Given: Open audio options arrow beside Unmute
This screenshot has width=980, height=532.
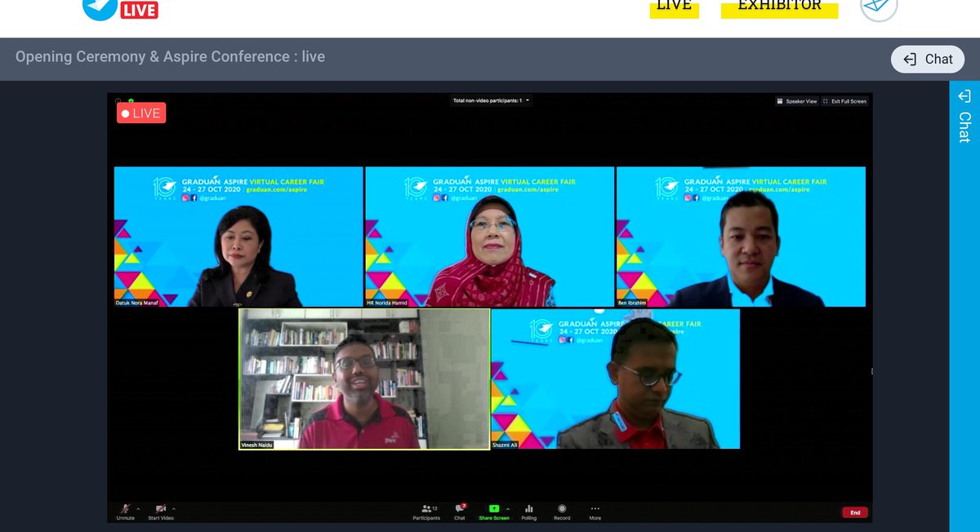Looking at the screenshot, I should pyautogui.click(x=138, y=508).
